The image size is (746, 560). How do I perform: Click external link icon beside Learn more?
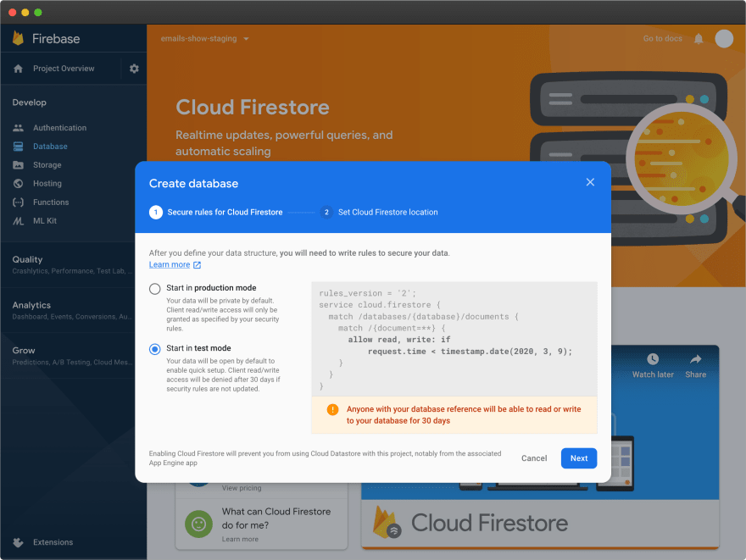click(197, 265)
